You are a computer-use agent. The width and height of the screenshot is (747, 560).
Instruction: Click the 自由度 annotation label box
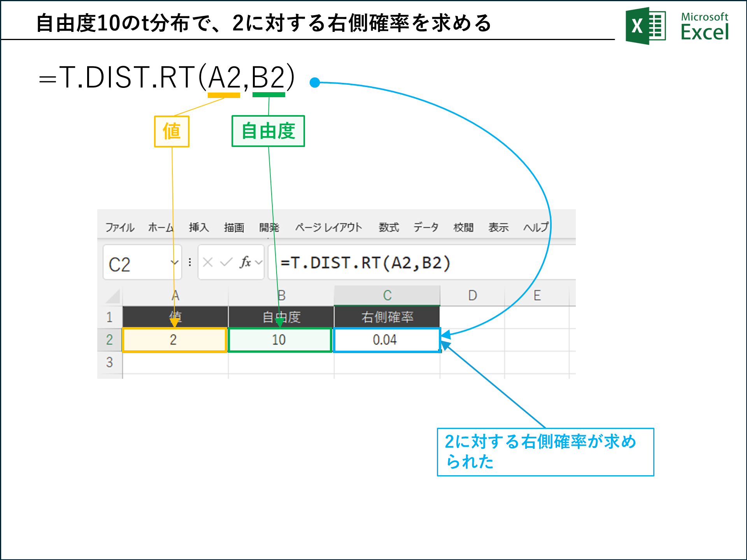268,131
